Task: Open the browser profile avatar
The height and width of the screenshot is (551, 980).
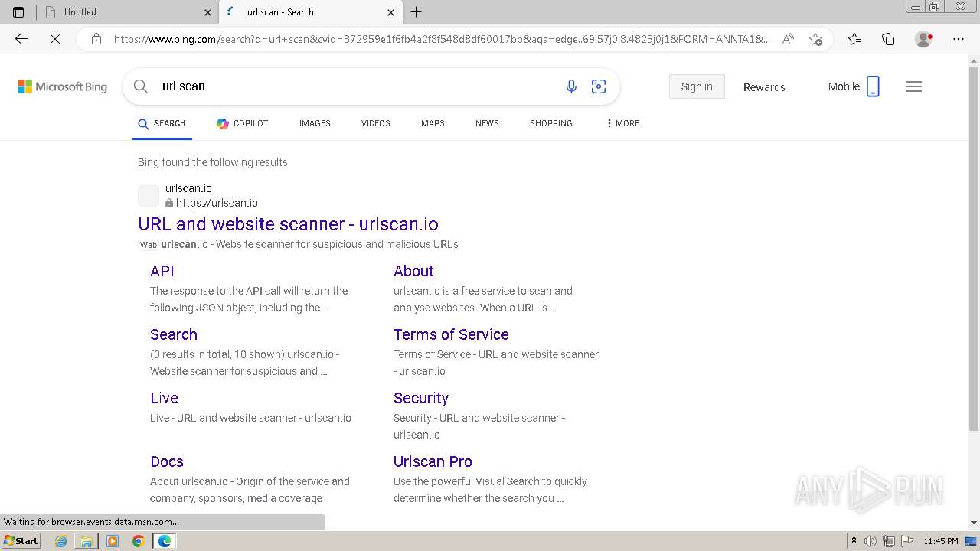Action: [923, 39]
